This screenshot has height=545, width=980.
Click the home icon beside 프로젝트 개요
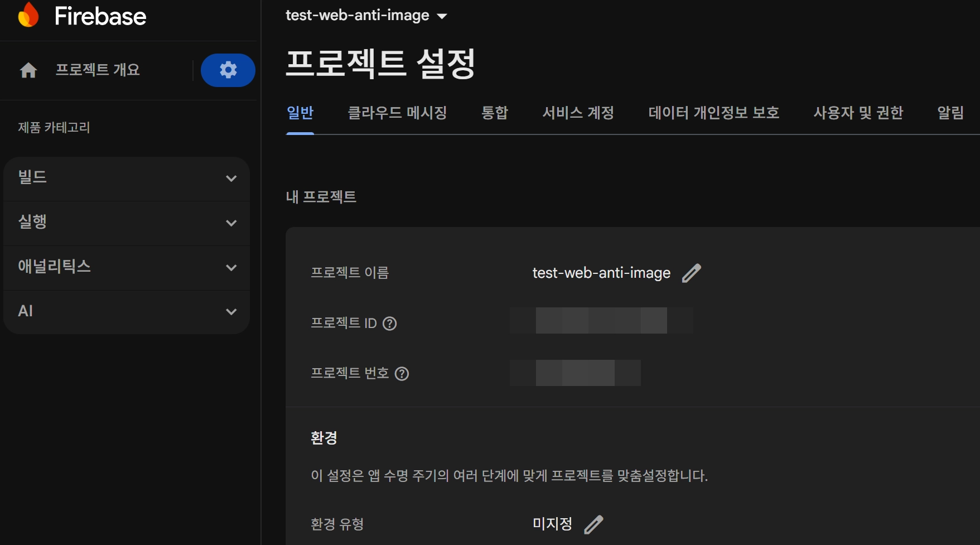(x=28, y=70)
